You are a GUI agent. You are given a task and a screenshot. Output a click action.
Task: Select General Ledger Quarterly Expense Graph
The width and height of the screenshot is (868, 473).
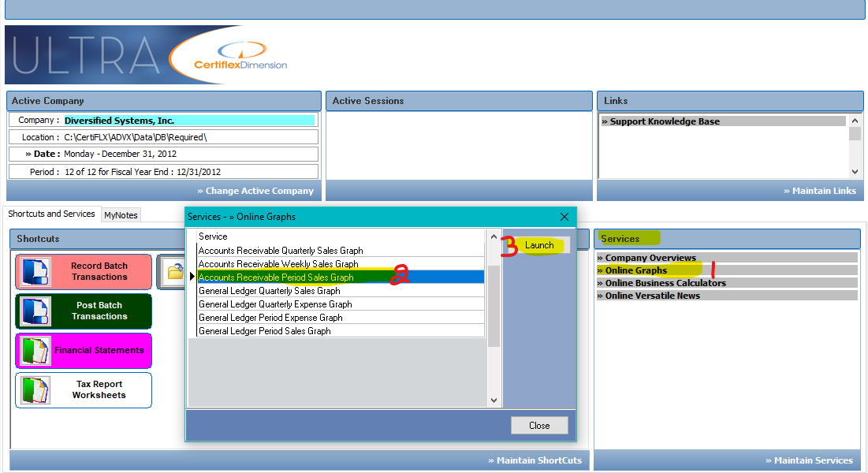tap(341, 304)
